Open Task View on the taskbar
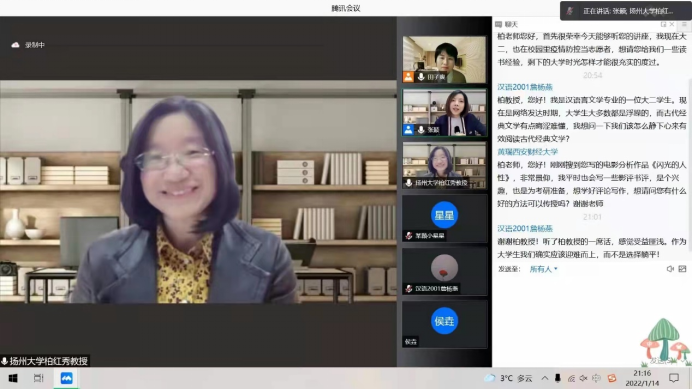 click(x=39, y=379)
